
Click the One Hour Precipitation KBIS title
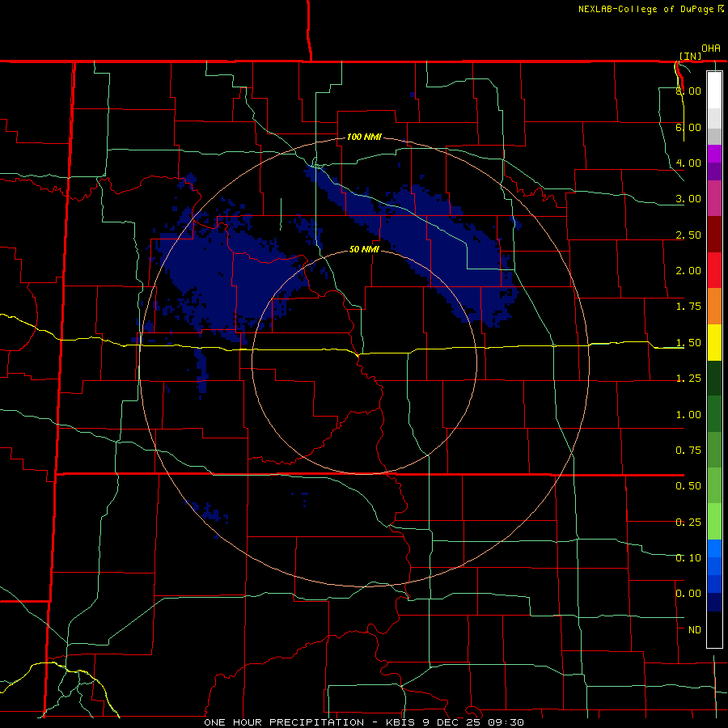tap(364, 722)
